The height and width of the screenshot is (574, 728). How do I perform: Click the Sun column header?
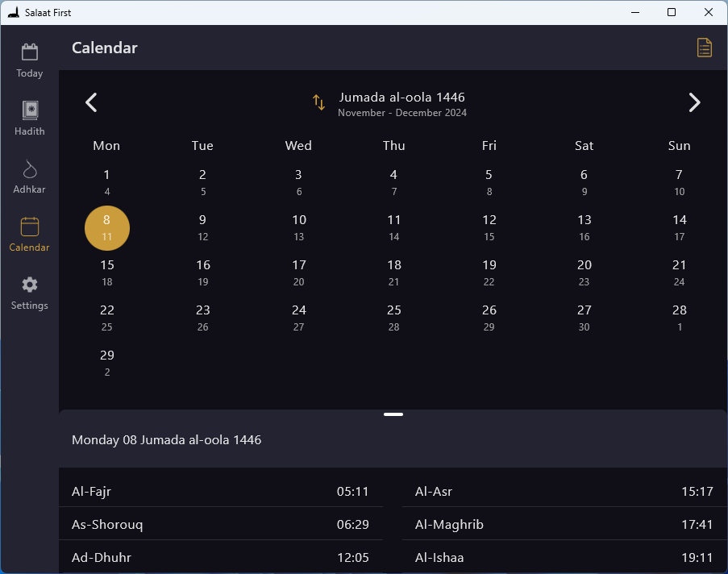point(679,146)
